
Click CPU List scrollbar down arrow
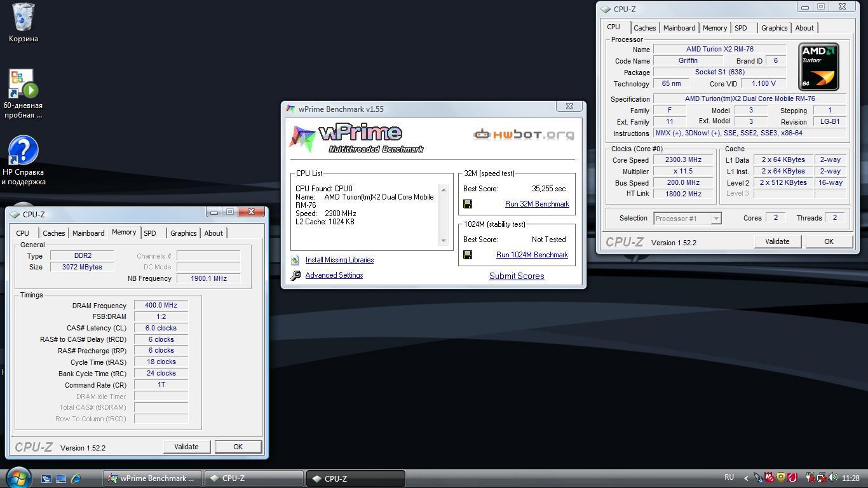pyautogui.click(x=444, y=241)
